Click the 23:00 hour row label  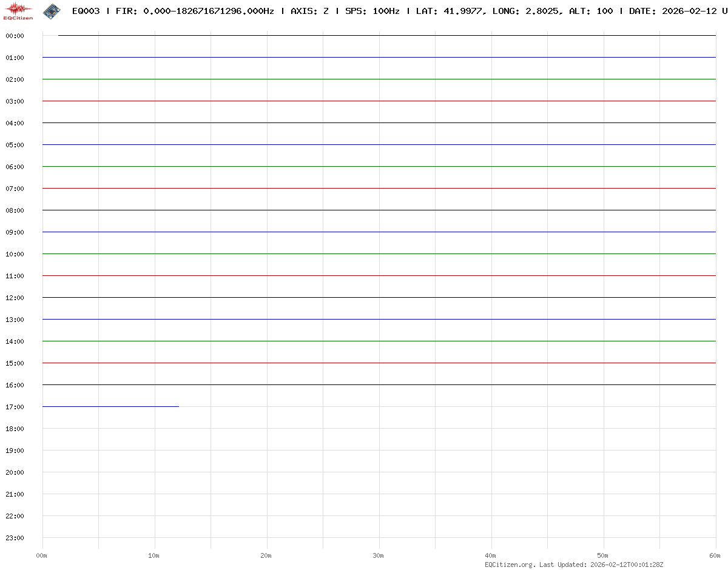point(15,538)
